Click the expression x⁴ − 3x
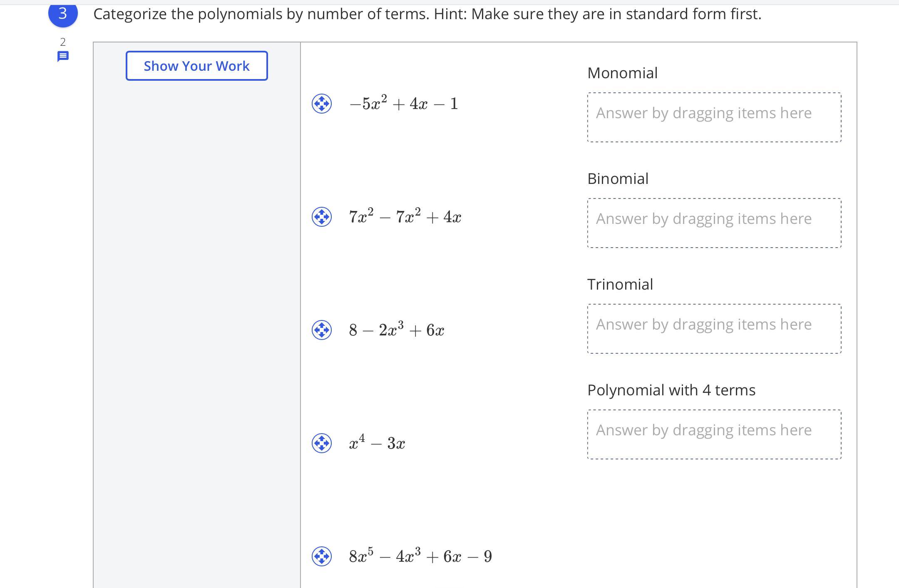Screen dimensions: 899x588 (377, 443)
